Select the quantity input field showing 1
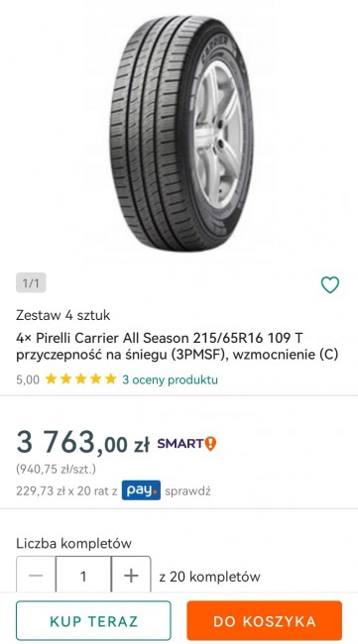Viewport: 358px width, 644px height. [x=83, y=576]
